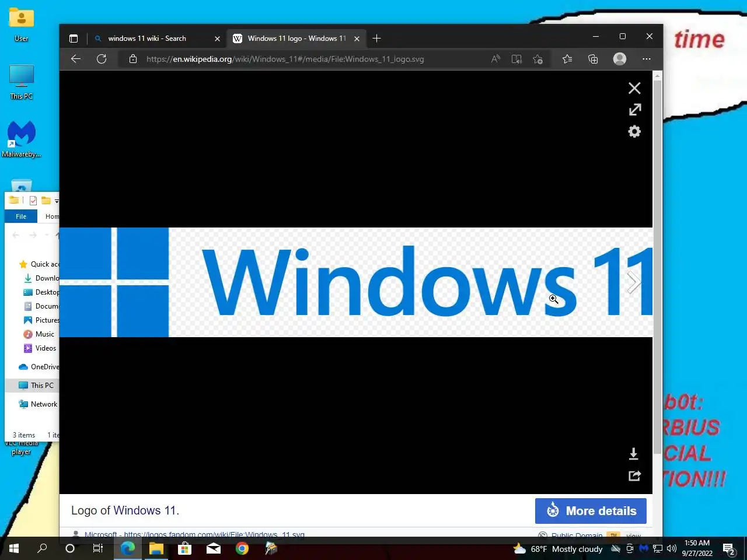The height and width of the screenshot is (560, 747).
Task: Share or embed this file icon
Action: point(634,476)
